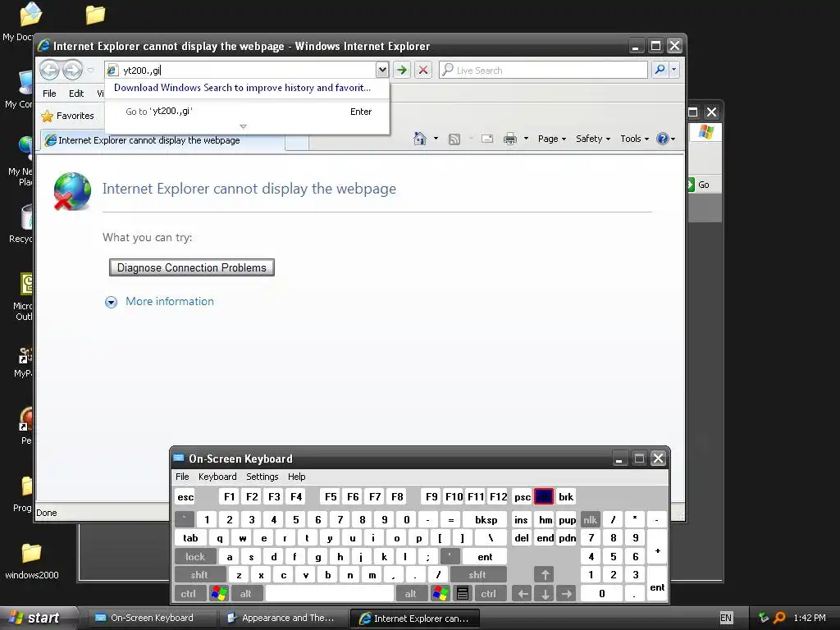Expand the Print button dropdown arrow
Viewport: 840px width, 630px height.
click(x=526, y=139)
